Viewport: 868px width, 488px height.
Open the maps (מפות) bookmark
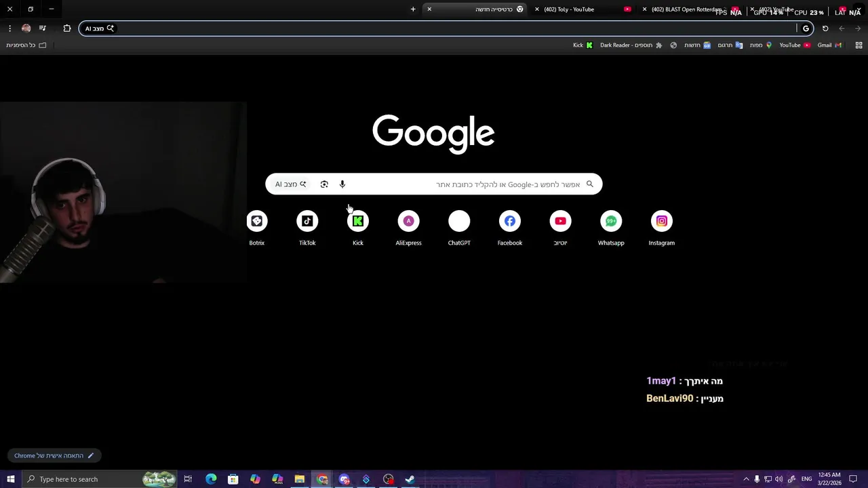click(760, 45)
